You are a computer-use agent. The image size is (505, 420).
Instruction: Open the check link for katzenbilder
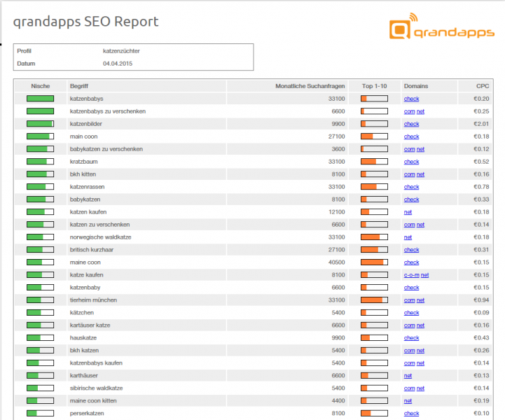point(411,124)
